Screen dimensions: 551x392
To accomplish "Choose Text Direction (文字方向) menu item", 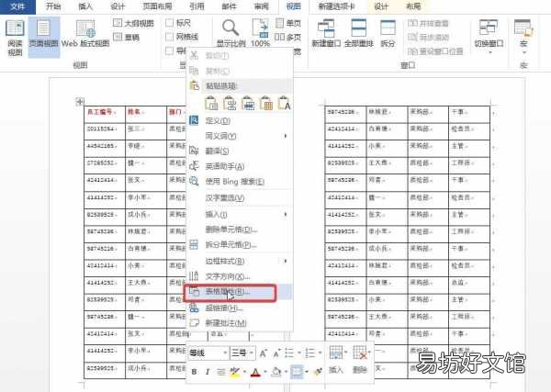I will 240,276.
